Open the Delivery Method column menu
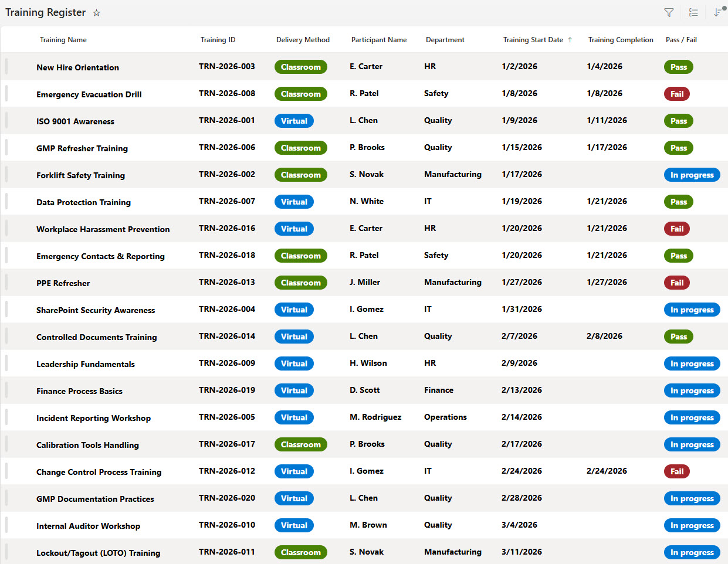Viewport: 728px width, 564px height. coord(303,39)
